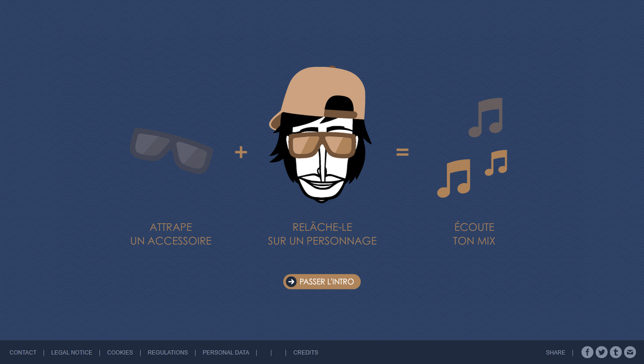644x364 pixels.
Task: Click the arrow icon on Passer l'intro
Action: pyautogui.click(x=291, y=281)
